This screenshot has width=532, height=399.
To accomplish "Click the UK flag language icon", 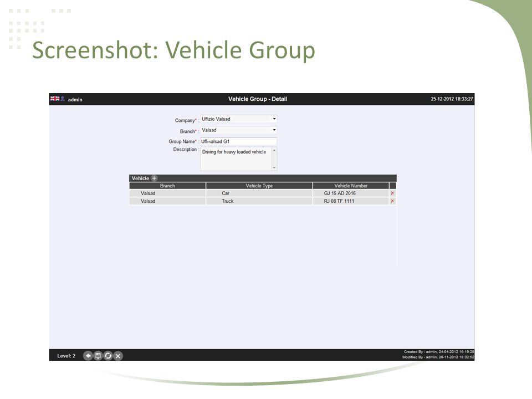I will coord(55,99).
